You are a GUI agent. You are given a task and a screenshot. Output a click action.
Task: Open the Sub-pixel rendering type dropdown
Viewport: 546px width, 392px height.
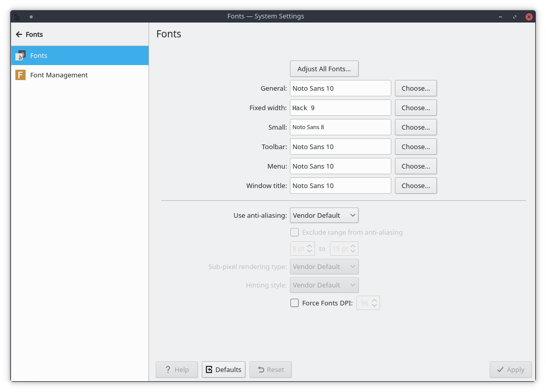click(324, 266)
